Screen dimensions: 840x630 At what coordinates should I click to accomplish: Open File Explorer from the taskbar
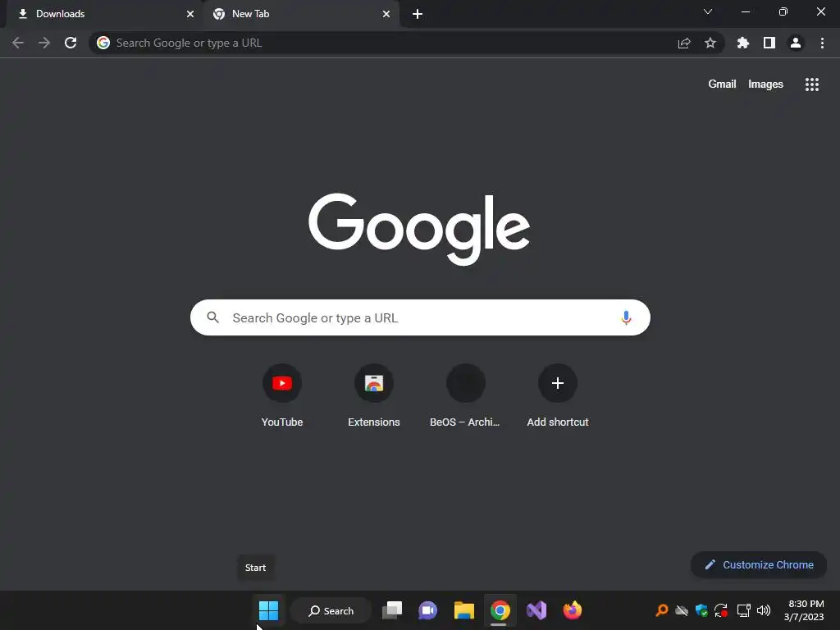pyautogui.click(x=464, y=610)
